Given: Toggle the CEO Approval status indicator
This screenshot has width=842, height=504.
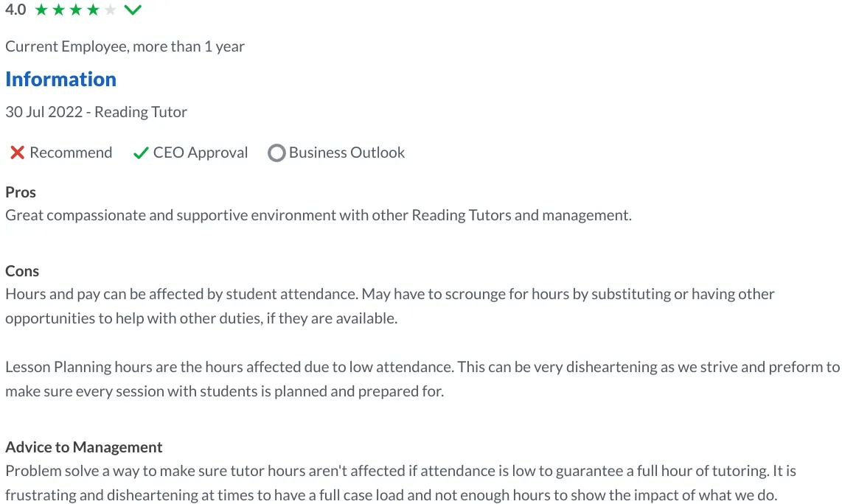Looking at the screenshot, I should point(140,153).
